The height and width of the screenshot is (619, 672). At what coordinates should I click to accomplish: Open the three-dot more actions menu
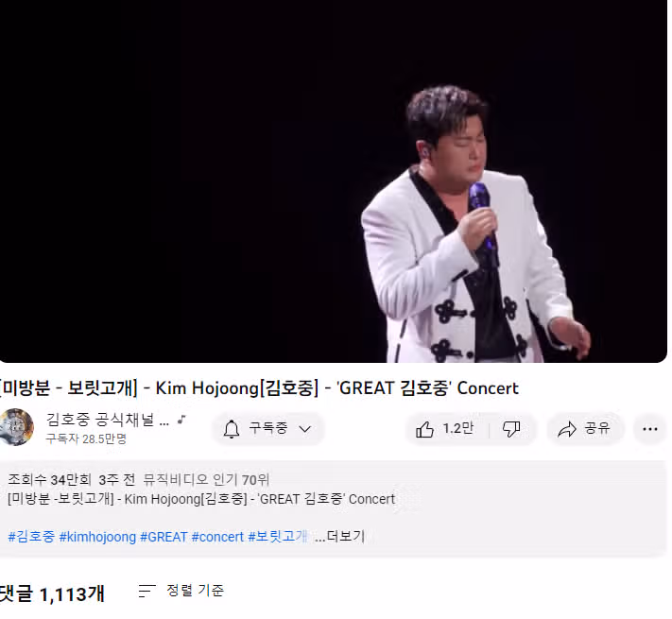click(649, 429)
